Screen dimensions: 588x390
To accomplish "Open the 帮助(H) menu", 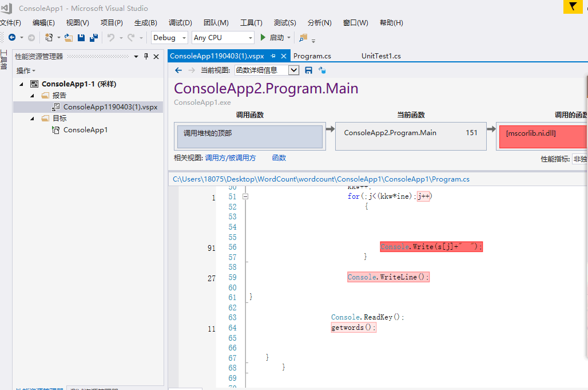I will point(391,22).
